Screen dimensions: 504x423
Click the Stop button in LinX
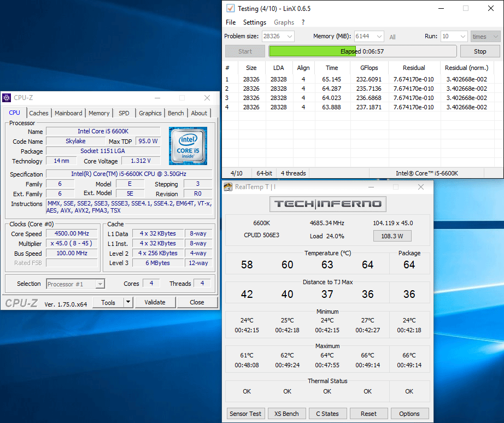coord(480,51)
